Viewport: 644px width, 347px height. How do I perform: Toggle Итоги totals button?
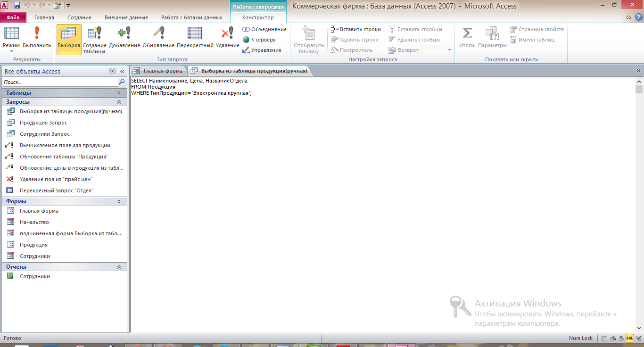tap(467, 38)
